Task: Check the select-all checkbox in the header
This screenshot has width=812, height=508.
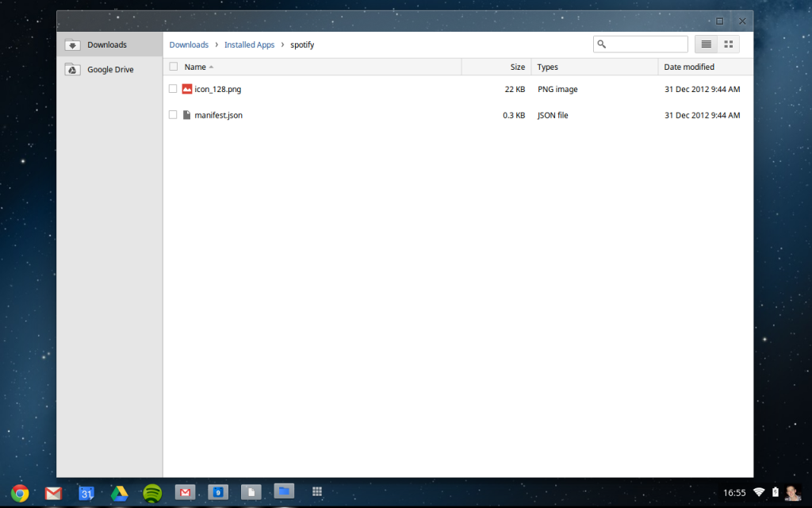Action: pyautogui.click(x=173, y=67)
